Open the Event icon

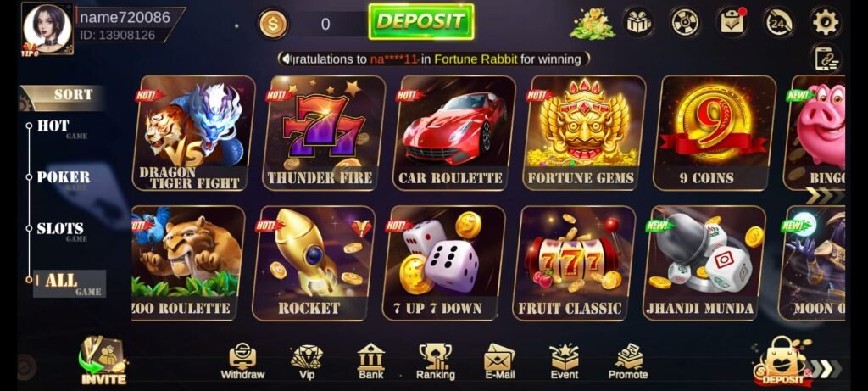click(x=564, y=361)
